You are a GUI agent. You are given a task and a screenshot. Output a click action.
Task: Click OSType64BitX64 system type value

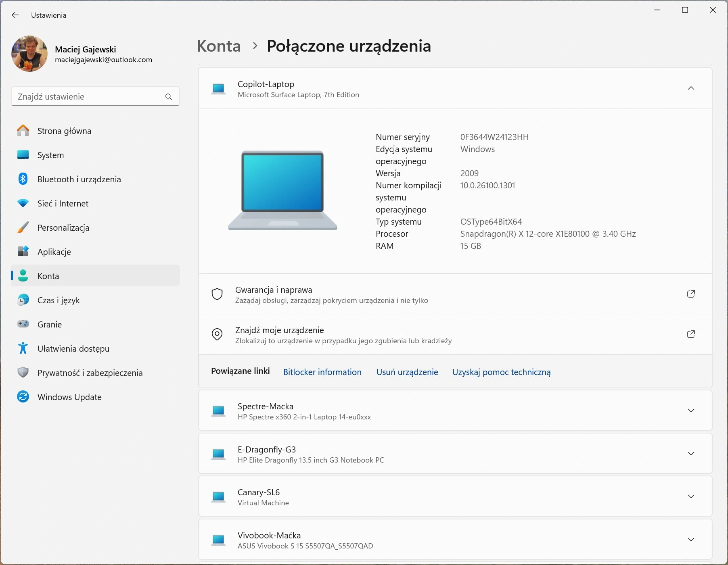click(x=491, y=222)
